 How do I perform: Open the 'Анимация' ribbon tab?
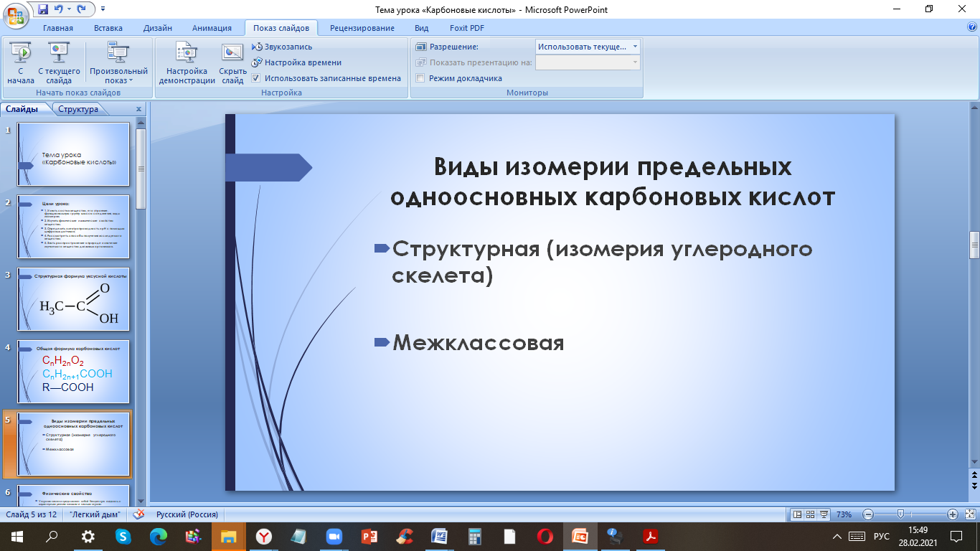pos(212,28)
